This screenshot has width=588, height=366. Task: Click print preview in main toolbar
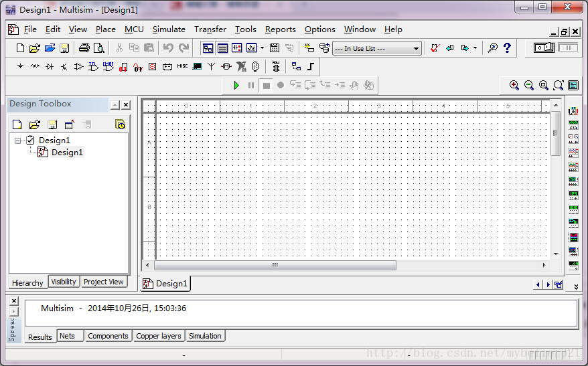pos(99,48)
